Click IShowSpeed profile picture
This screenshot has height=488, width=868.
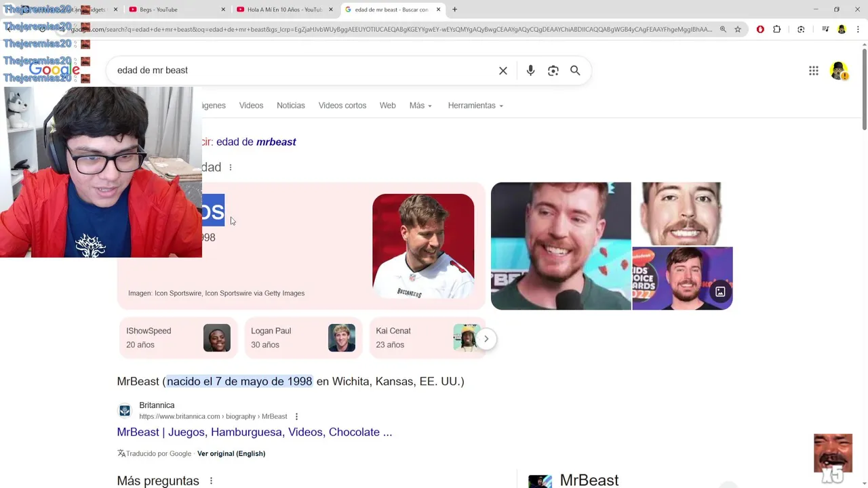[x=217, y=338]
